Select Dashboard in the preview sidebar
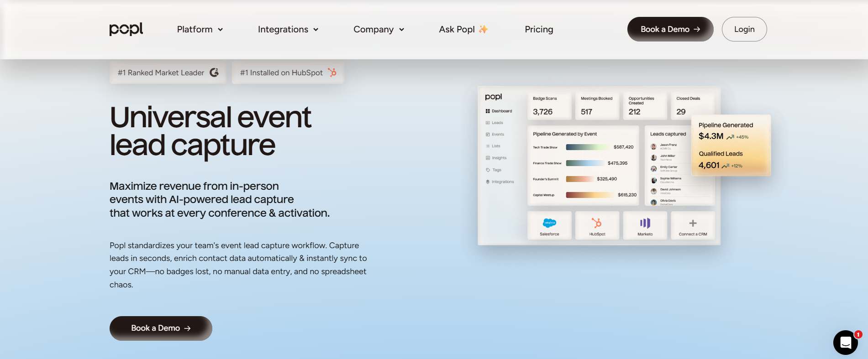This screenshot has height=359, width=868. (499, 111)
